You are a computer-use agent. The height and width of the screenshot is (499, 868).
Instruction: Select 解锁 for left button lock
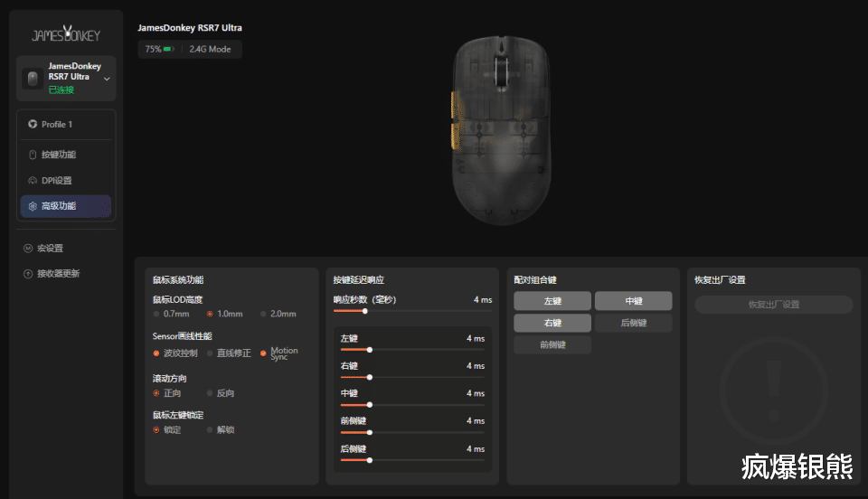click(x=221, y=430)
